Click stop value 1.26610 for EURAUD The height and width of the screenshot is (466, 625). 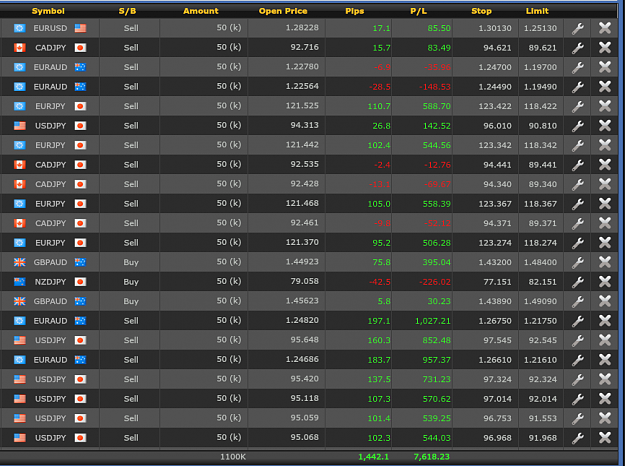(495, 360)
